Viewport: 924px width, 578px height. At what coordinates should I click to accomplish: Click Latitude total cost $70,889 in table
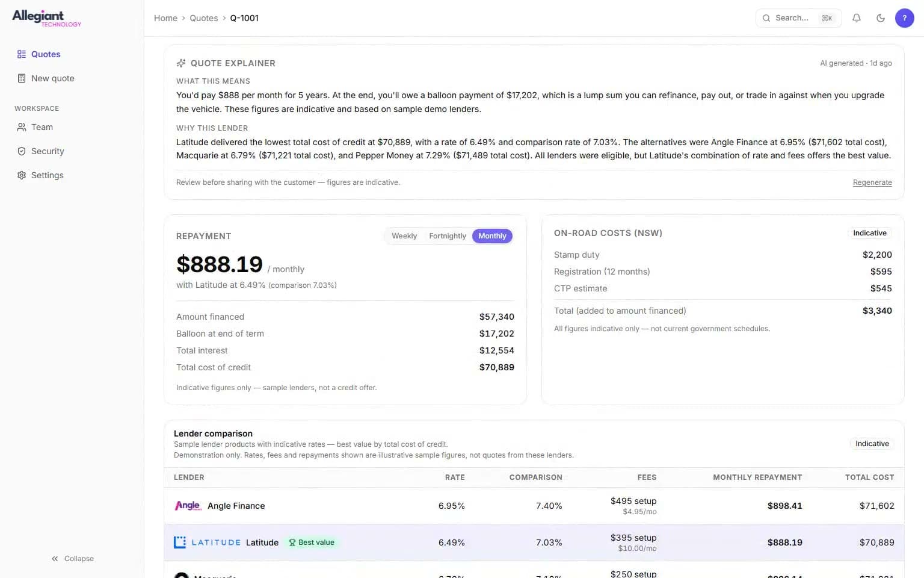(876, 542)
